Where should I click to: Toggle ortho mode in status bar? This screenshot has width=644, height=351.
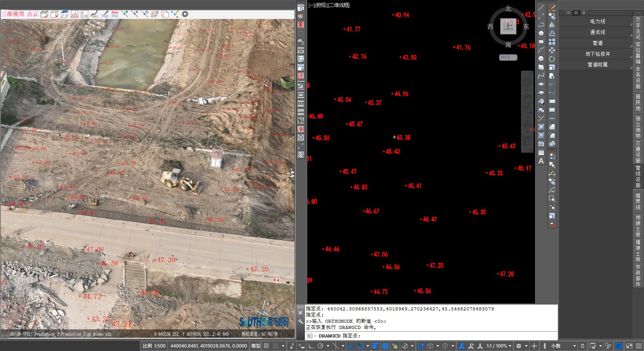tap(311, 346)
